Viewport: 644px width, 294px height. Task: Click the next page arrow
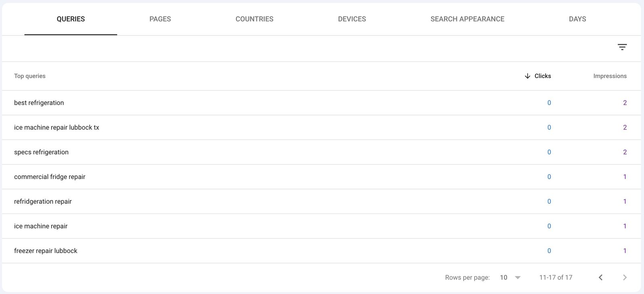(x=625, y=278)
